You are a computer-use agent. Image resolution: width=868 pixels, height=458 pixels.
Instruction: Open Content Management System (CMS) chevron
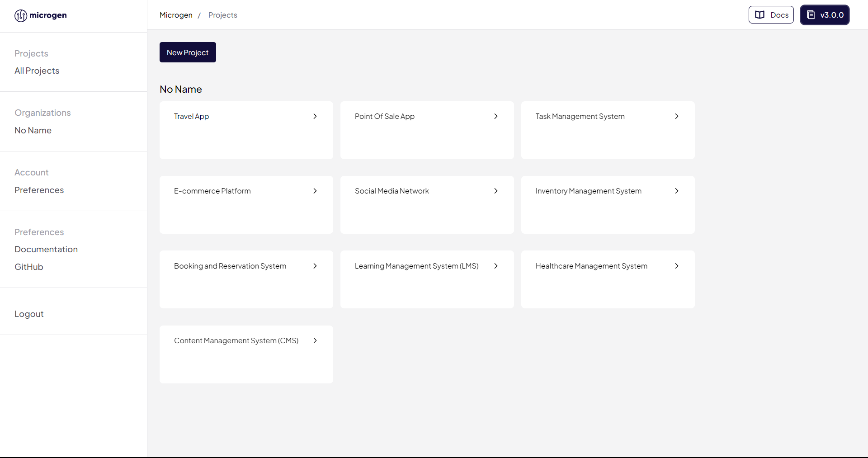315,340
